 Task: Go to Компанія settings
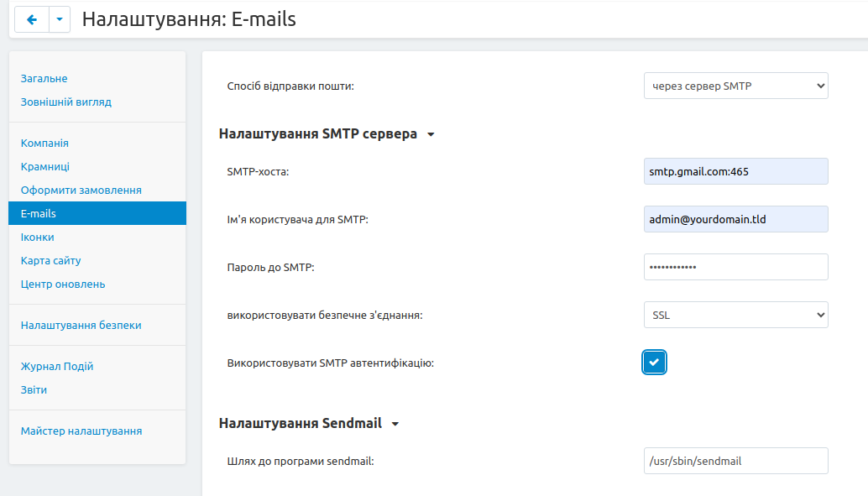click(x=45, y=144)
